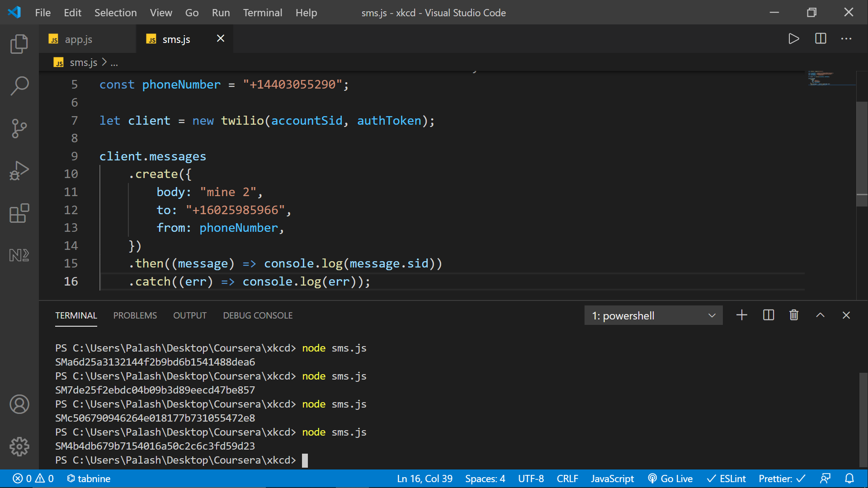The width and height of the screenshot is (868, 488).
Task: Switch to the app.js editor tab
Action: point(78,39)
